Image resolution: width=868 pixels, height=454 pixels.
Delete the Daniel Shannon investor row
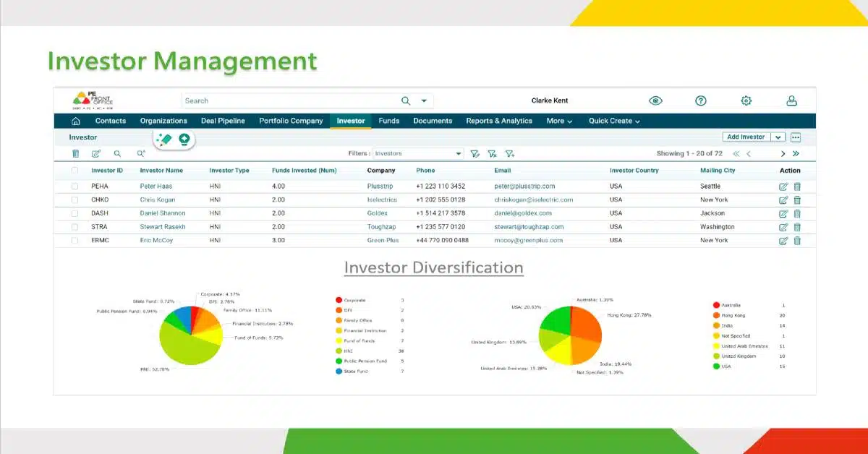(797, 214)
